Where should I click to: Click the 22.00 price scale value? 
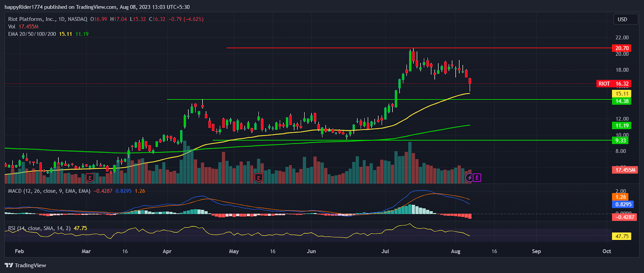tap(622, 37)
